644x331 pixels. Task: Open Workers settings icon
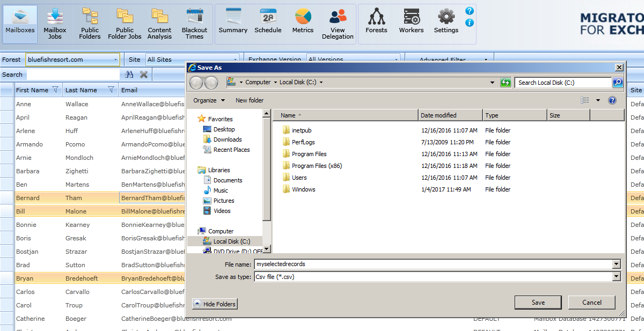click(x=411, y=21)
